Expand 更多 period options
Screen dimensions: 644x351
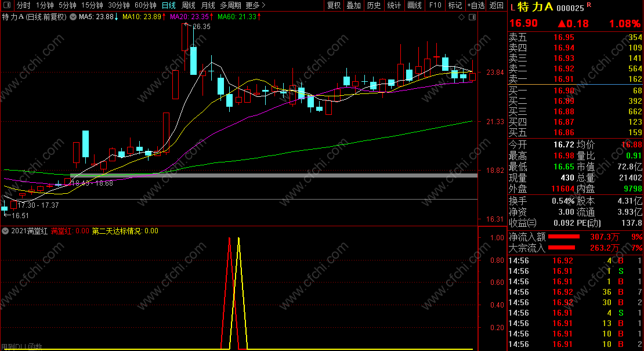(255, 5)
